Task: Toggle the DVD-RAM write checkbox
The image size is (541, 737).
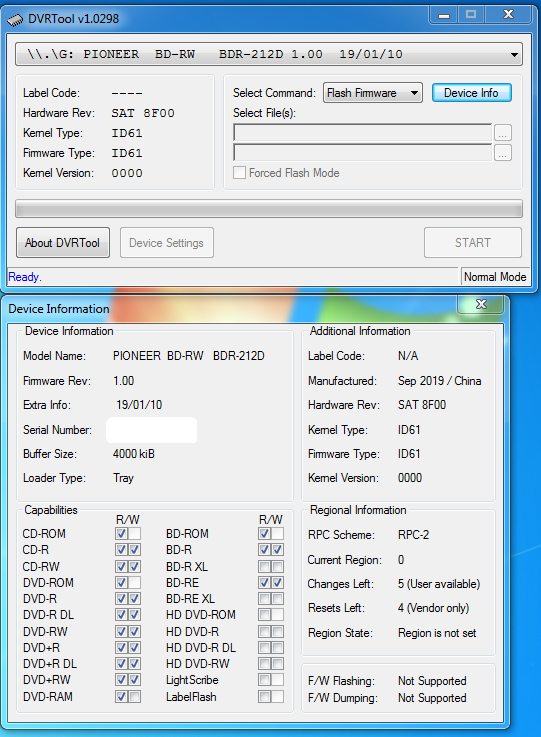Action: [x=134, y=697]
